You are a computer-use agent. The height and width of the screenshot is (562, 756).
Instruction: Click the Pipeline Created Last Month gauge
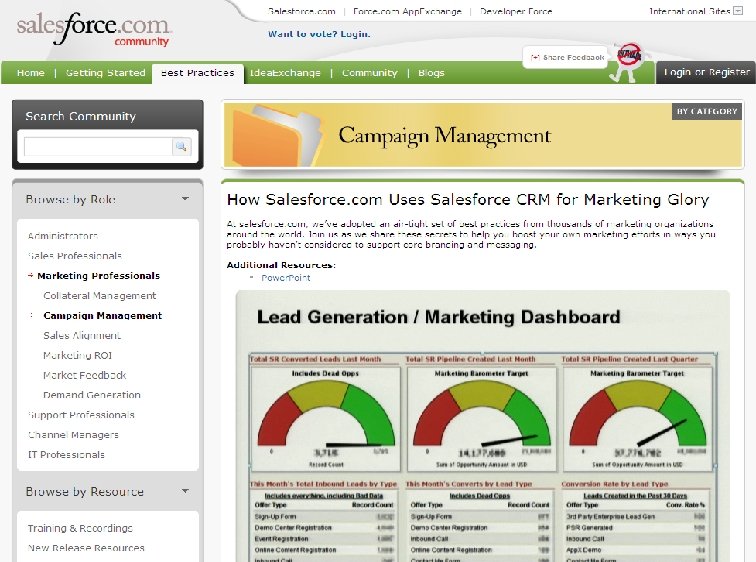pyautogui.click(x=482, y=419)
